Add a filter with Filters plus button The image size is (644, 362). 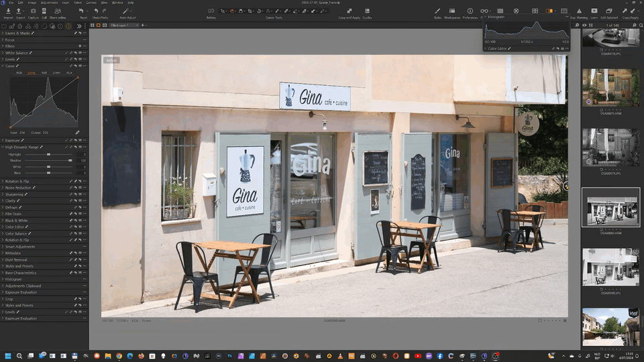point(80,46)
